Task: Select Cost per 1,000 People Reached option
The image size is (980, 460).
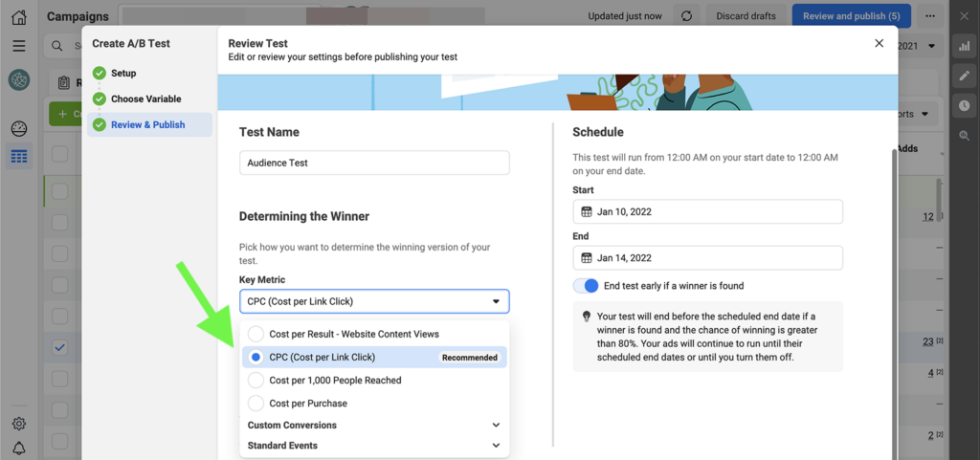Action: pos(256,380)
